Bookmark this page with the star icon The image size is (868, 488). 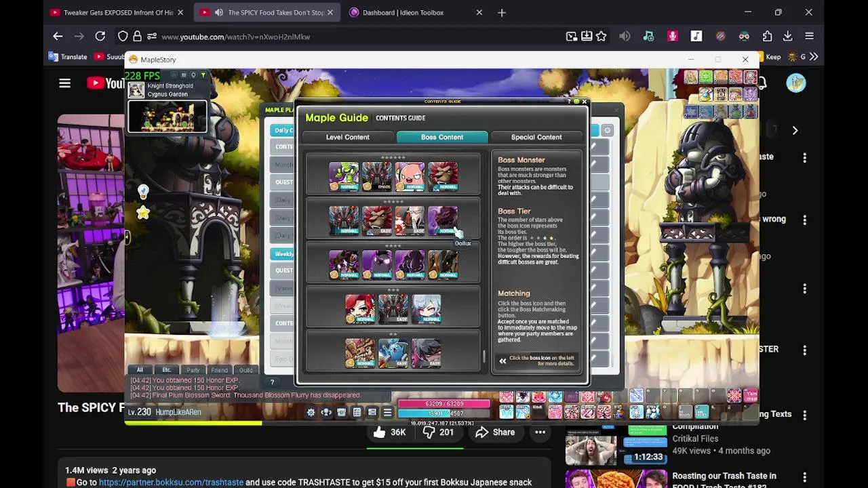tap(601, 37)
